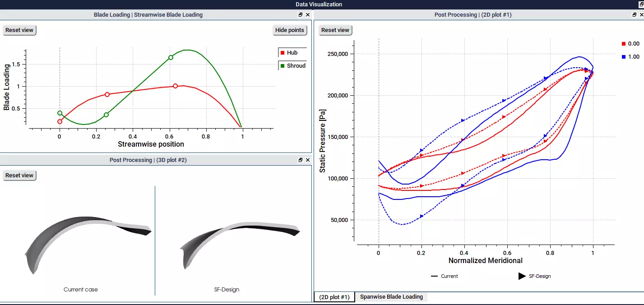644x305 pixels.
Task: Click the SF-Design blade 3D model
Action: click(x=239, y=244)
